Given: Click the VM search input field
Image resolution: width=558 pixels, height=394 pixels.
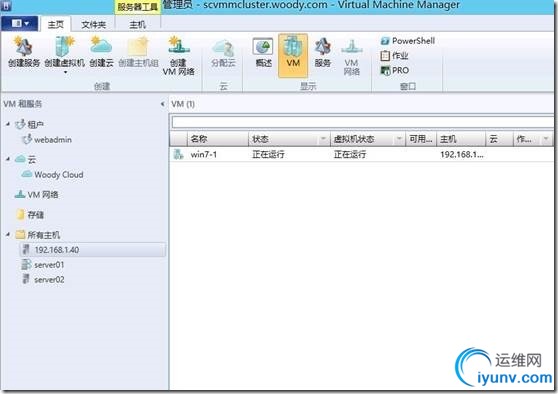Looking at the screenshot, I should [362, 122].
